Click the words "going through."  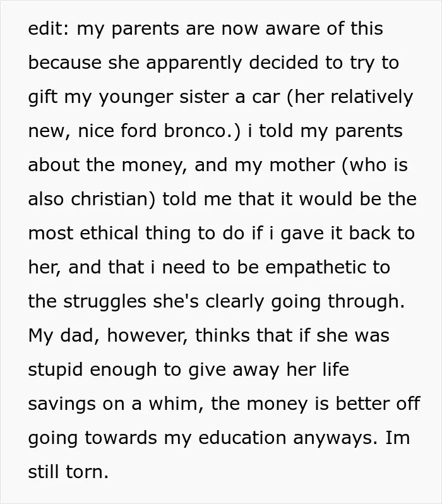coord(338,303)
